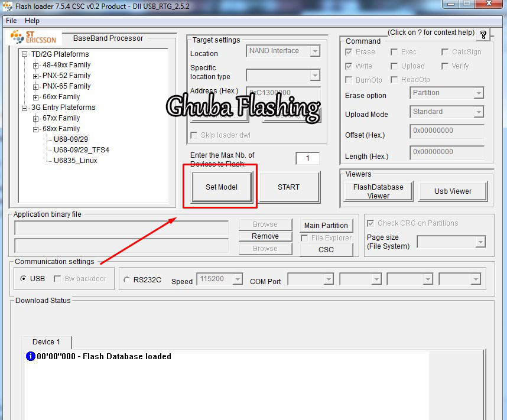Select the USB radio button
Viewport: 507px width, 420px height.
click(x=23, y=278)
